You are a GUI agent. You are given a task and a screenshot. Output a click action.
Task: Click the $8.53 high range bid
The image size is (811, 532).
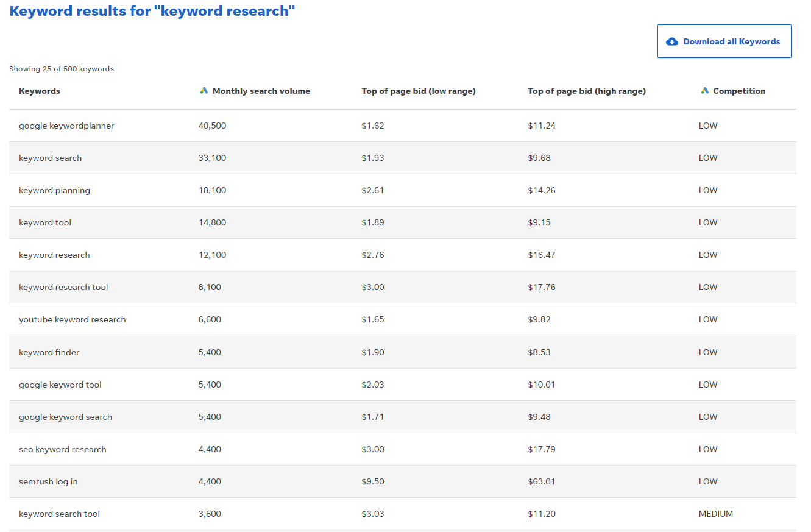(x=539, y=352)
